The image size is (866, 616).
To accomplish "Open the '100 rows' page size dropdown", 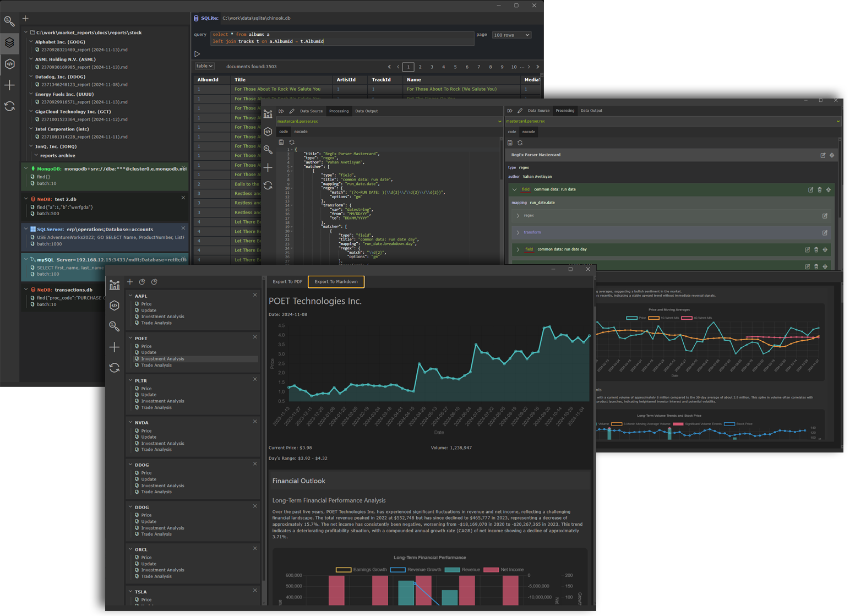I will tap(511, 35).
